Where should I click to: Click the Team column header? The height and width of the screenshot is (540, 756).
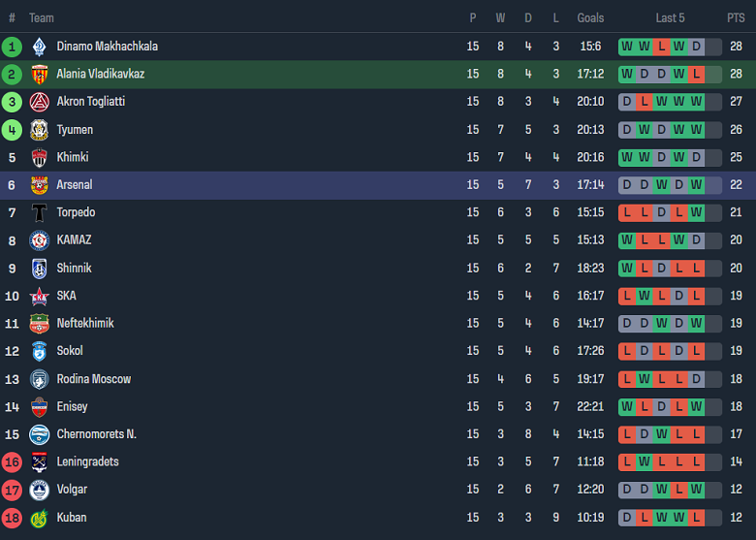(x=42, y=17)
